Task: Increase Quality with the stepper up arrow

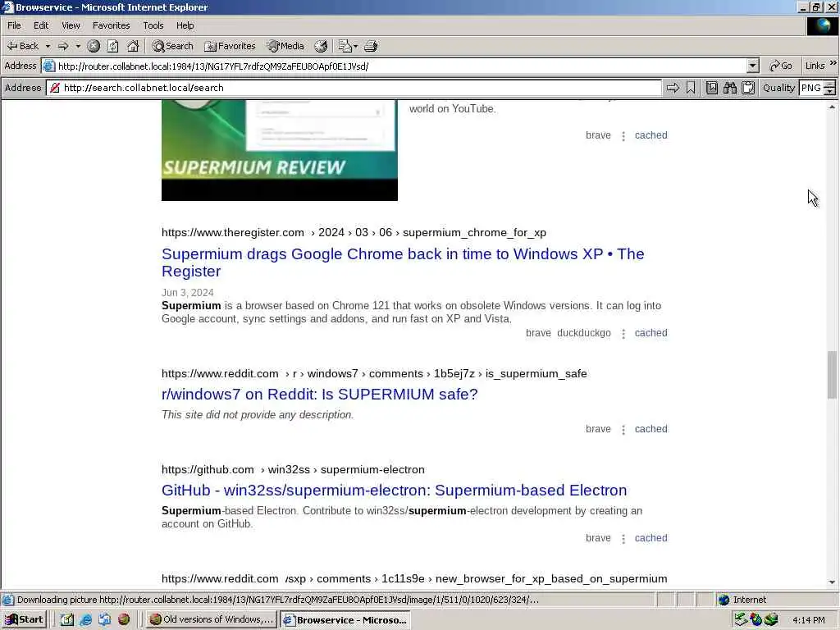Action: point(830,84)
